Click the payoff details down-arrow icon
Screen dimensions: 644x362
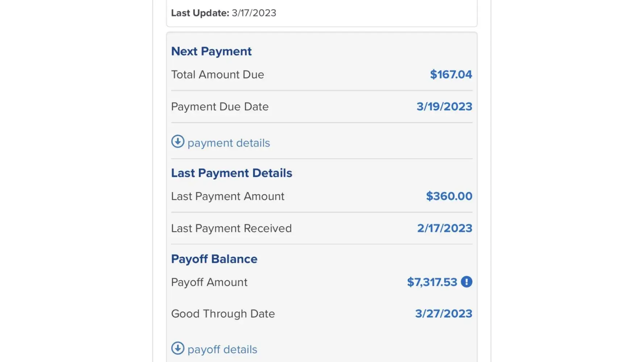click(177, 348)
